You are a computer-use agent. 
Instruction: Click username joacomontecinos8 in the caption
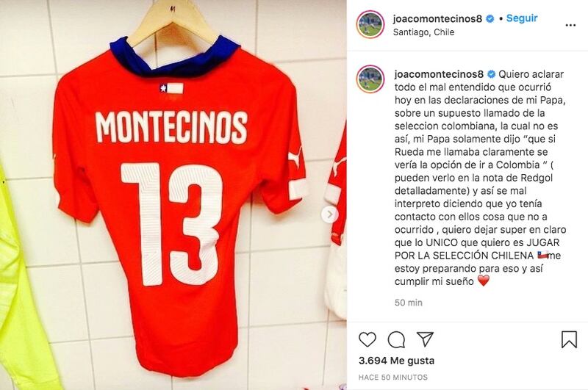[x=439, y=74]
